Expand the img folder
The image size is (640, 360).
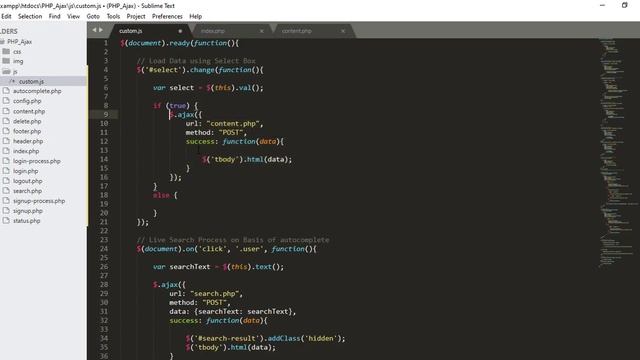tap(18, 61)
